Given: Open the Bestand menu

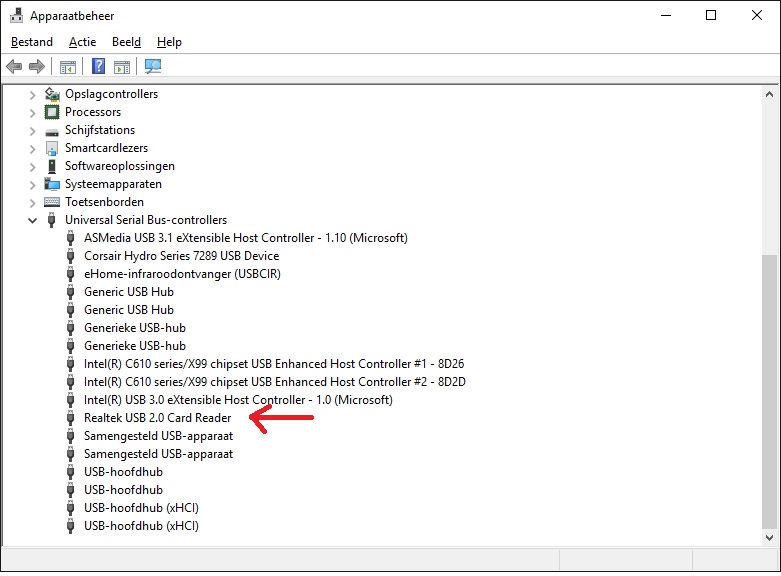Looking at the screenshot, I should (32, 42).
